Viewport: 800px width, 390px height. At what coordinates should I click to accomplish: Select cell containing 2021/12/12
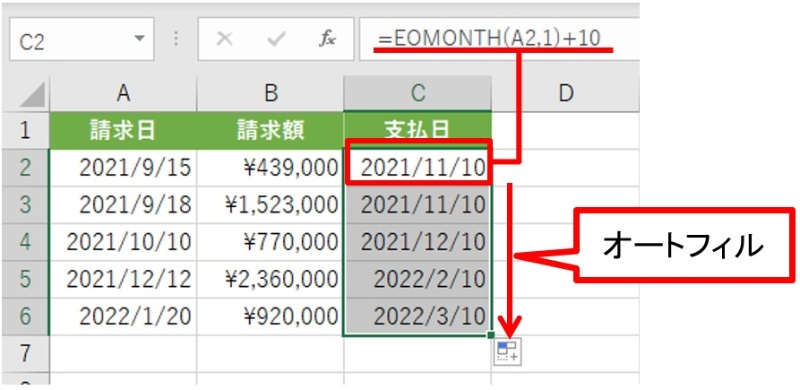123,279
